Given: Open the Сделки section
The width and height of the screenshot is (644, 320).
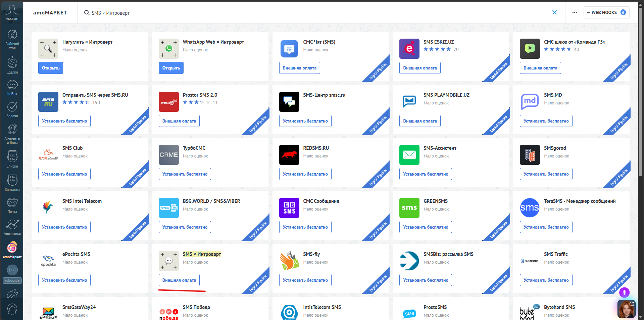Looking at the screenshot, I should [x=12, y=65].
